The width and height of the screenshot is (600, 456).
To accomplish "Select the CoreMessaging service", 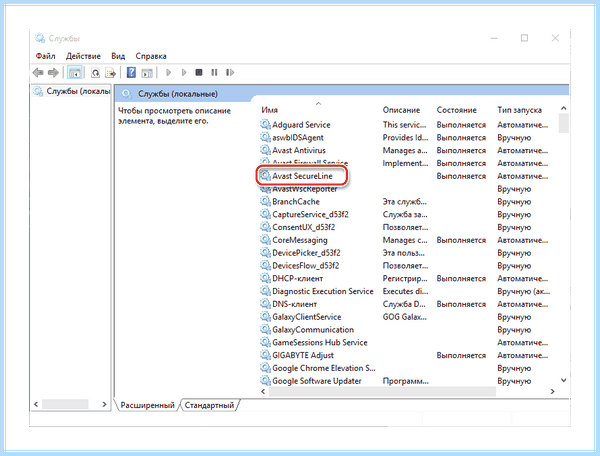I will pyautogui.click(x=300, y=240).
